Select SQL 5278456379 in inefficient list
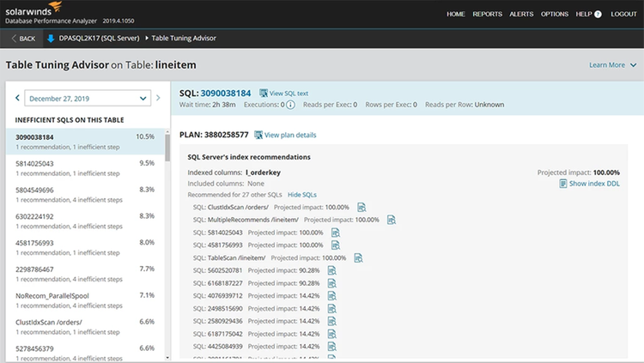This screenshot has width=644, height=363. [x=85, y=352]
